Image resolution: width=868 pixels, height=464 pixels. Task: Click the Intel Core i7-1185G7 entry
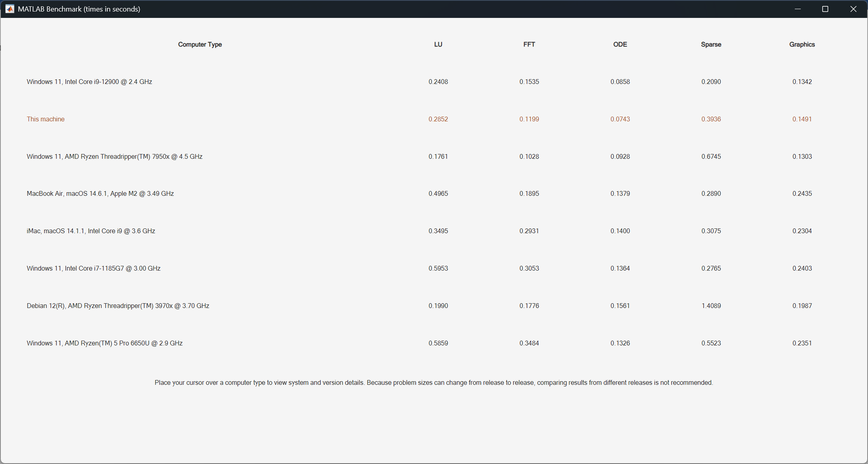tap(93, 268)
